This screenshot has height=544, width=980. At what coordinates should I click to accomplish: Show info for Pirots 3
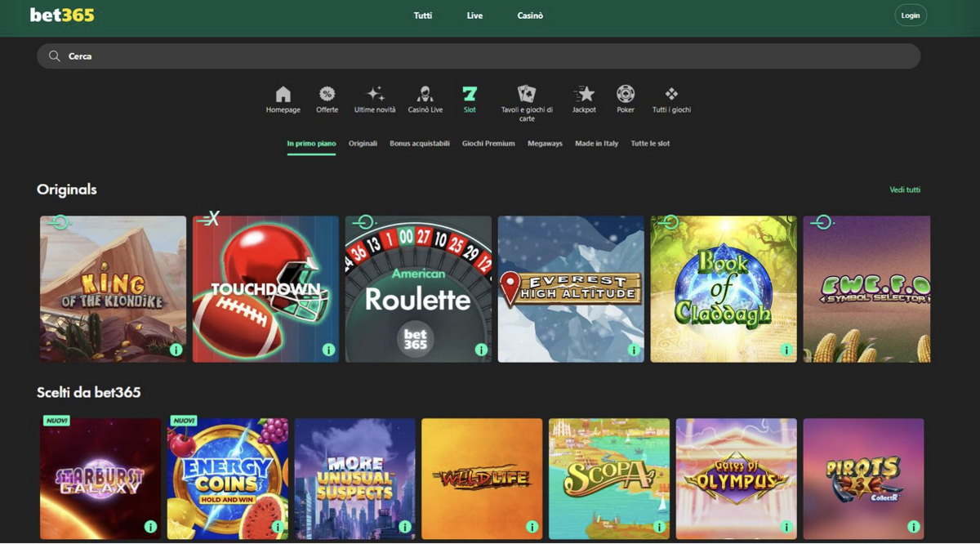[914, 527]
